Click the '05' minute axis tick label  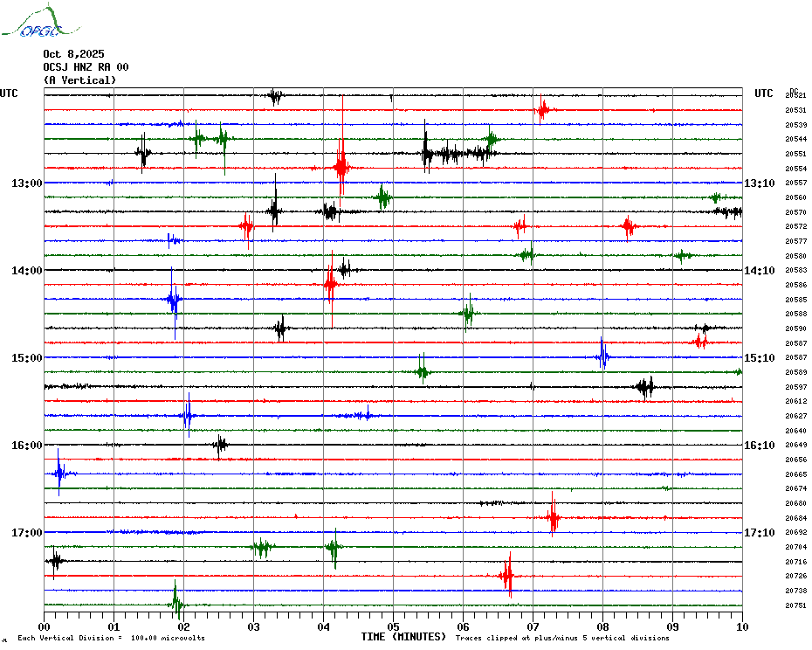click(x=393, y=626)
